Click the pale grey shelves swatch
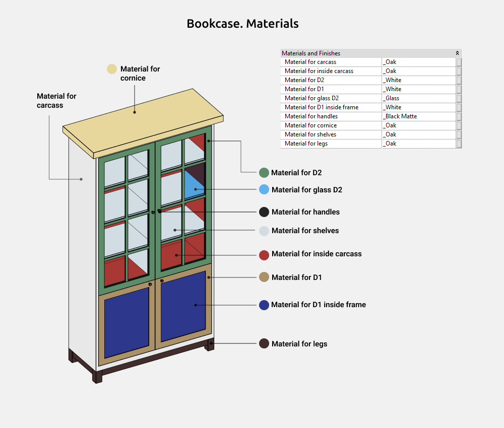The image size is (504, 428). pos(264,231)
